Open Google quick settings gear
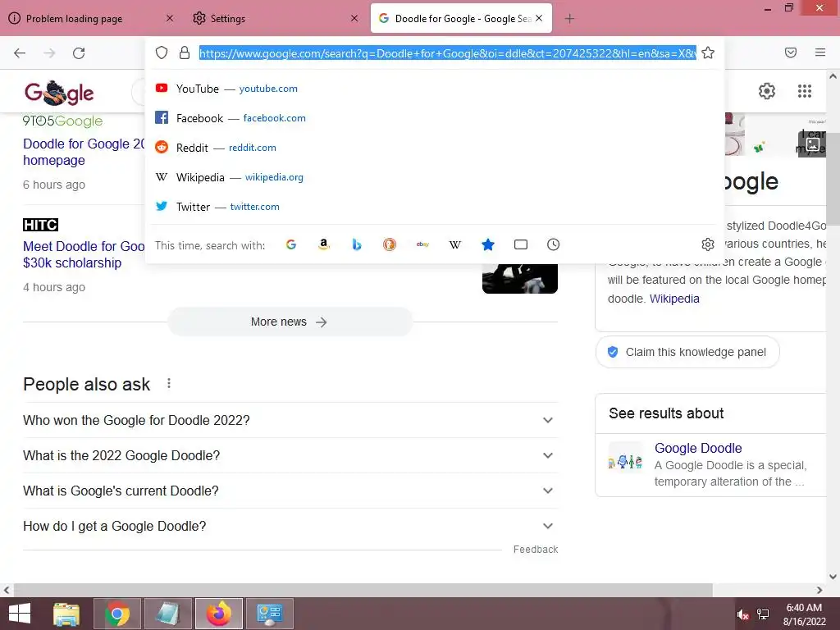 pyautogui.click(x=767, y=91)
